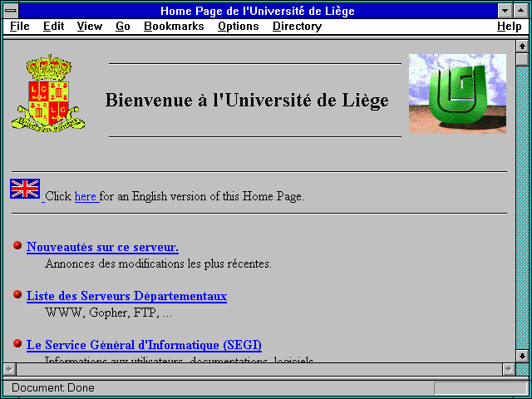Maximize the window with up-arrow button
Screen dimensions: 532x399
click(521, 11)
